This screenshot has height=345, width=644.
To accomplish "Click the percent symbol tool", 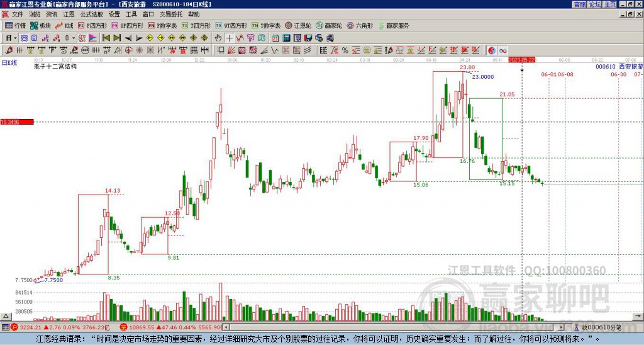I will tap(345, 50).
